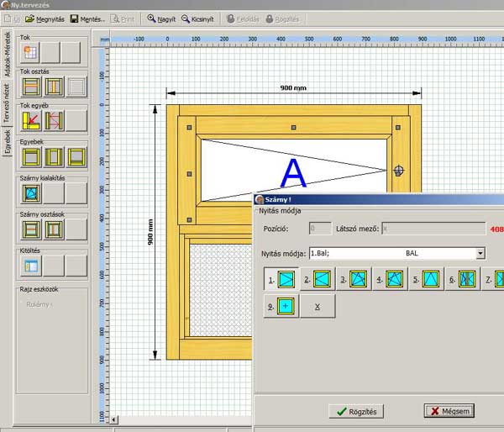This screenshot has height=432, width=504.
Task: Click the left-middle handle of the sash
Action: tap(189, 174)
